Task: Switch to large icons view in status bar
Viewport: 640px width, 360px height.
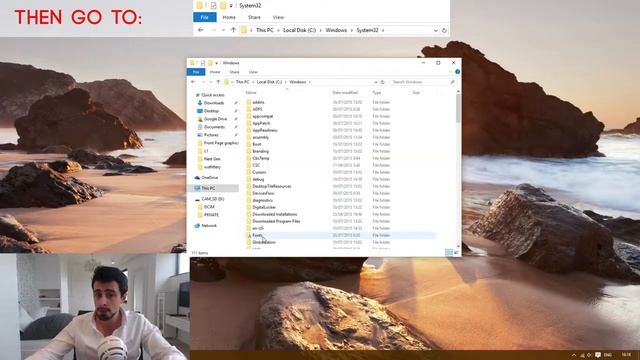Action: click(456, 253)
